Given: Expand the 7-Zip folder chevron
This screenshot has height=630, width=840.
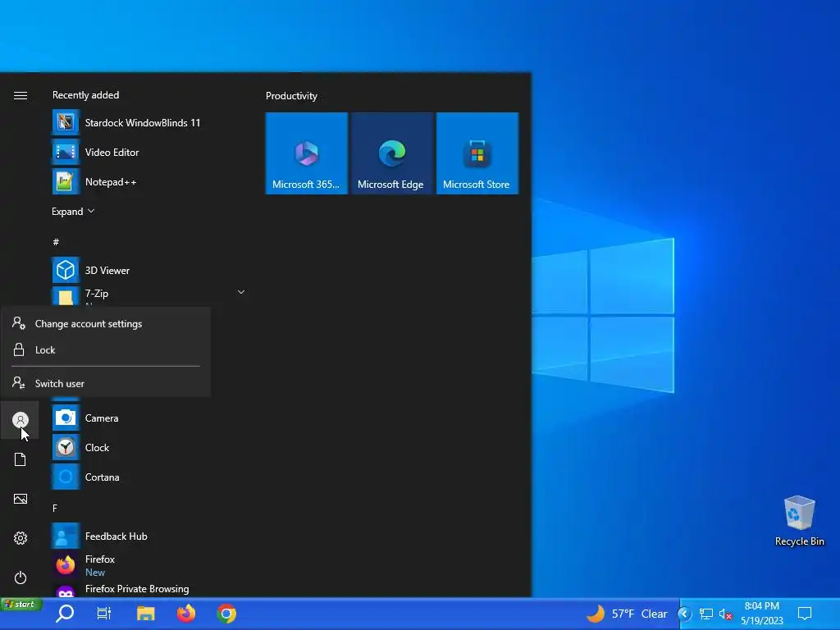Looking at the screenshot, I should (x=241, y=292).
